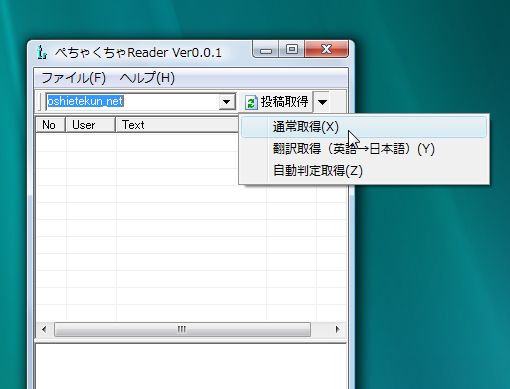Expand the 投稿取得 split-button arrow

(322, 102)
